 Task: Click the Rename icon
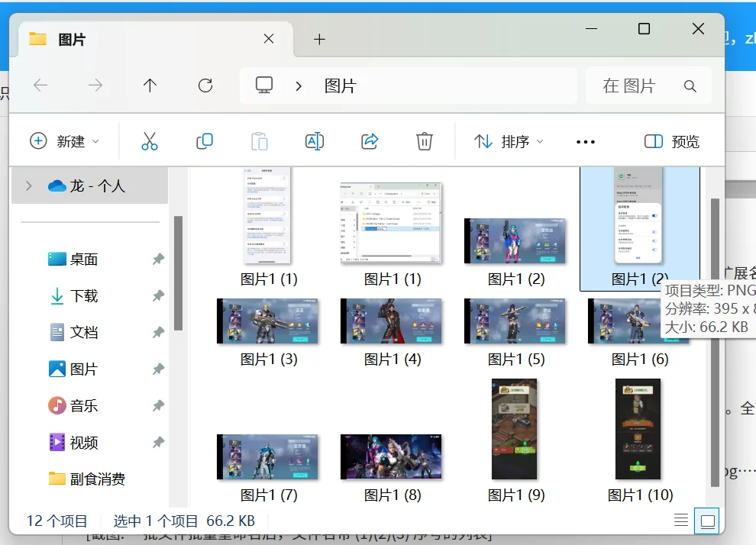click(315, 141)
